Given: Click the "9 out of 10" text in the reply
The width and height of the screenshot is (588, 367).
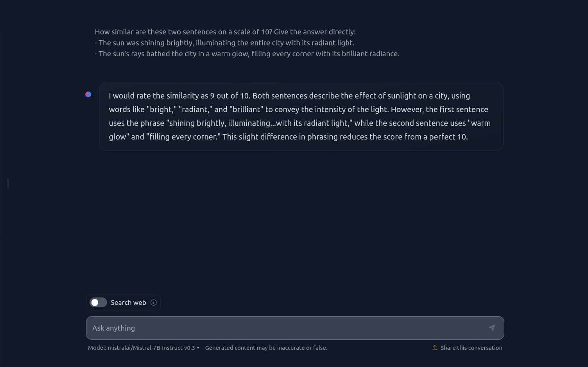Looking at the screenshot, I should point(229,96).
